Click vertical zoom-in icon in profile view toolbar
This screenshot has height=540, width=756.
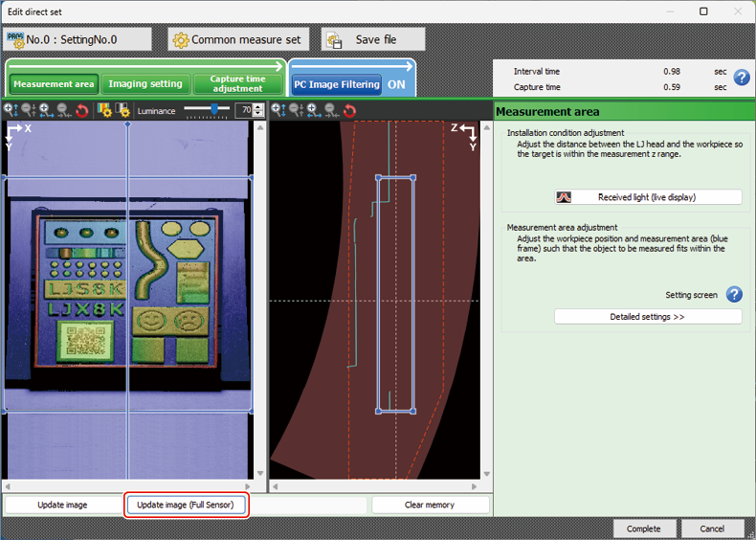point(278,111)
